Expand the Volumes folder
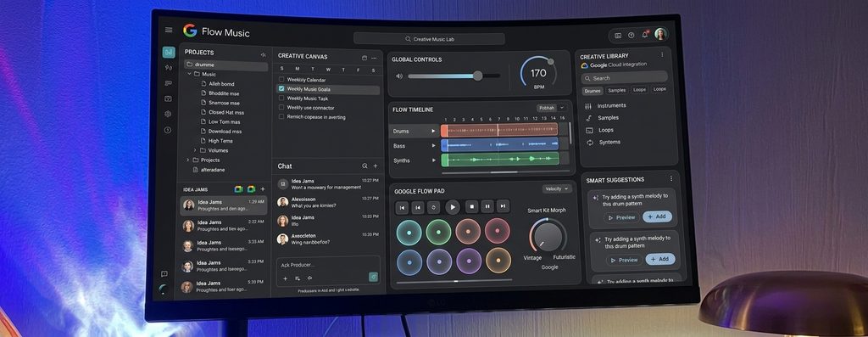868x337 pixels. coord(195,150)
